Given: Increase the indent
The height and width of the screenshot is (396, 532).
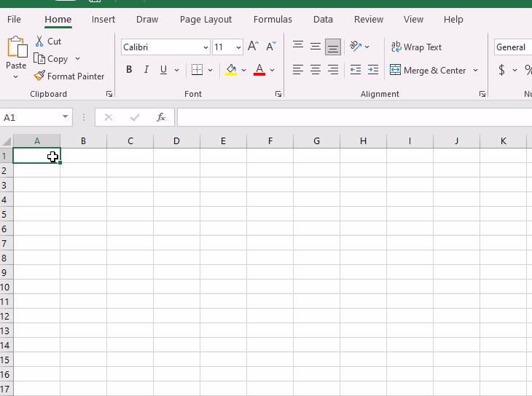Looking at the screenshot, I should (x=373, y=70).
